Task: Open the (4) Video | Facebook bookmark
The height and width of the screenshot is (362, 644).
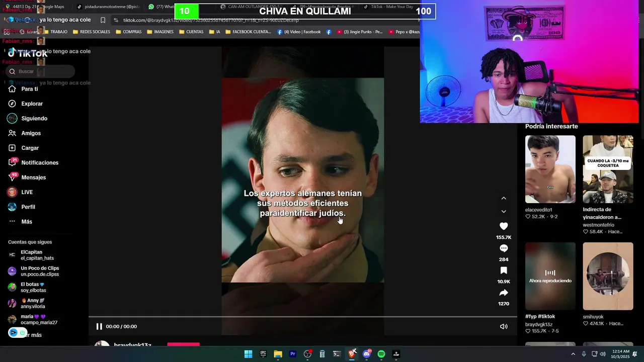Action: pyautogui.click(x=299, y=32)
